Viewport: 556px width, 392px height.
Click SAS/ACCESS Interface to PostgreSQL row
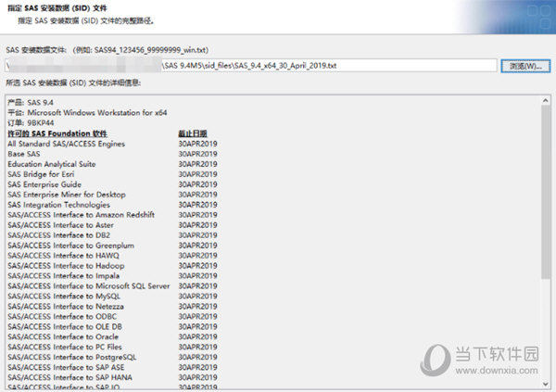tap(72, 357)
